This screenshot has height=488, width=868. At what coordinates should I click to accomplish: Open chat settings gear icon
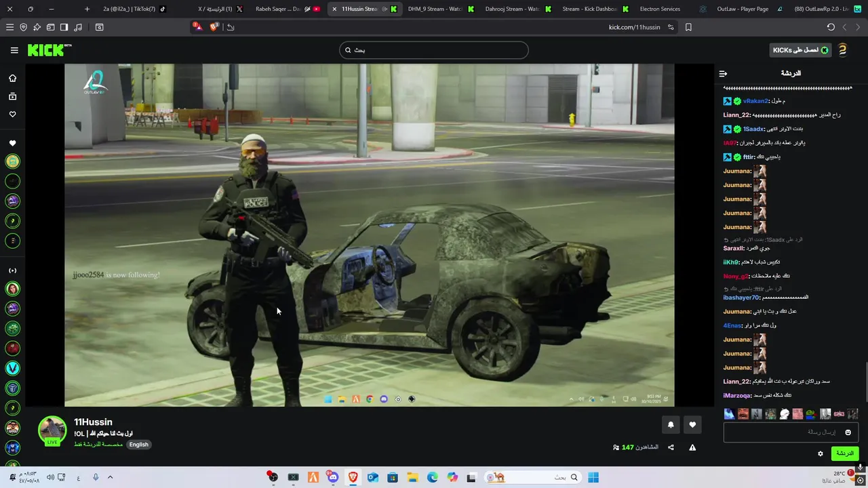(820, 453)
